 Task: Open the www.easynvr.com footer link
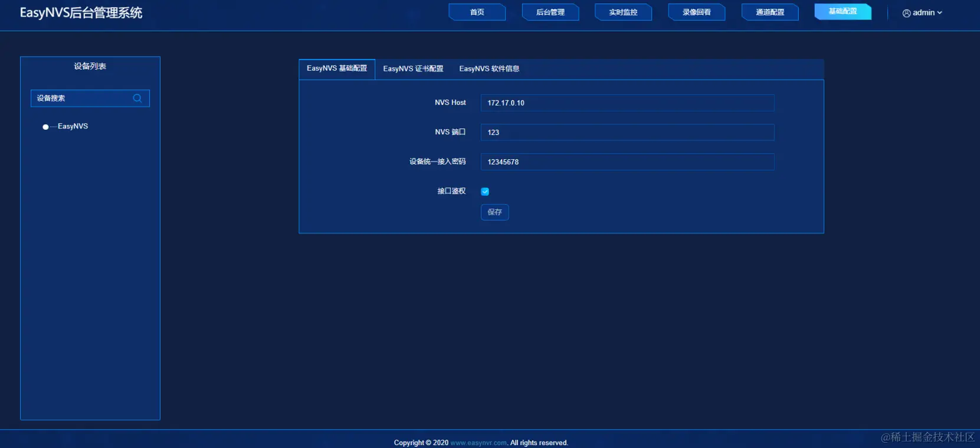tap(478, 443)
